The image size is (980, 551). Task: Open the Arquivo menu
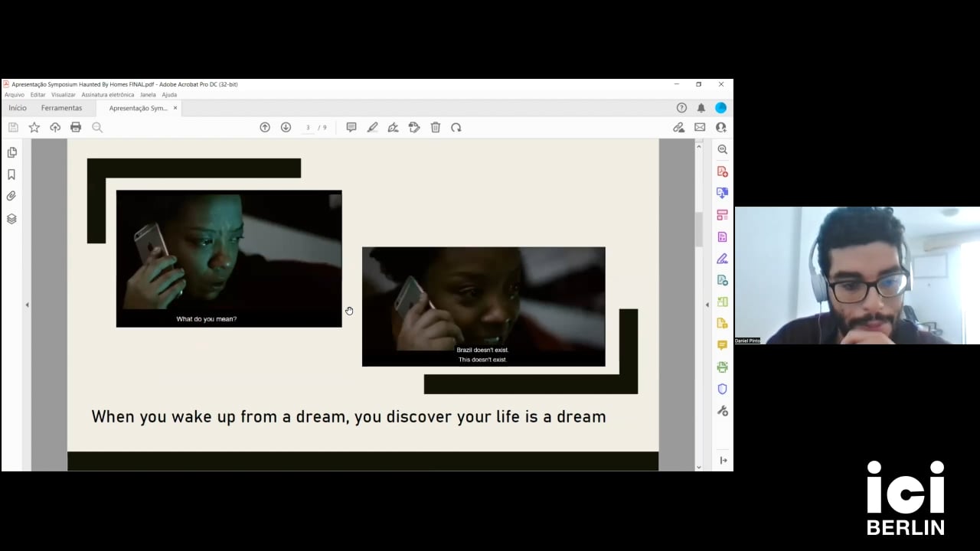(15, 95)
